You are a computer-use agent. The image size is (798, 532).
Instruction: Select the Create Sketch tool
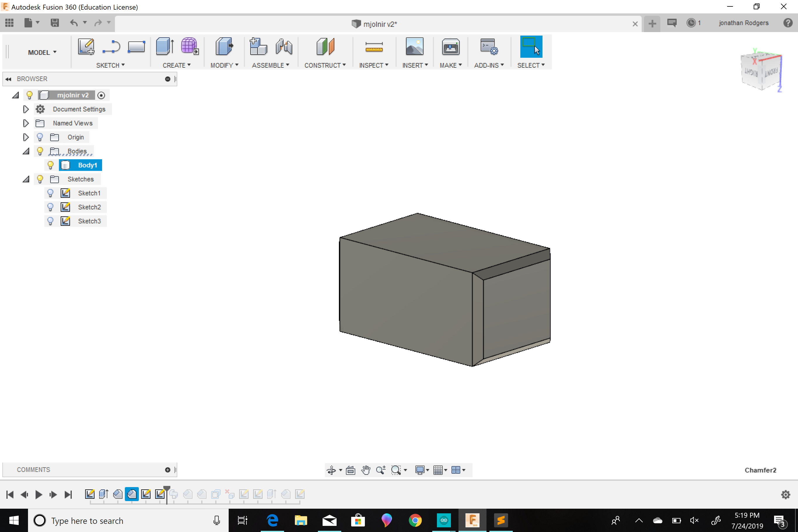pos(86,46)
